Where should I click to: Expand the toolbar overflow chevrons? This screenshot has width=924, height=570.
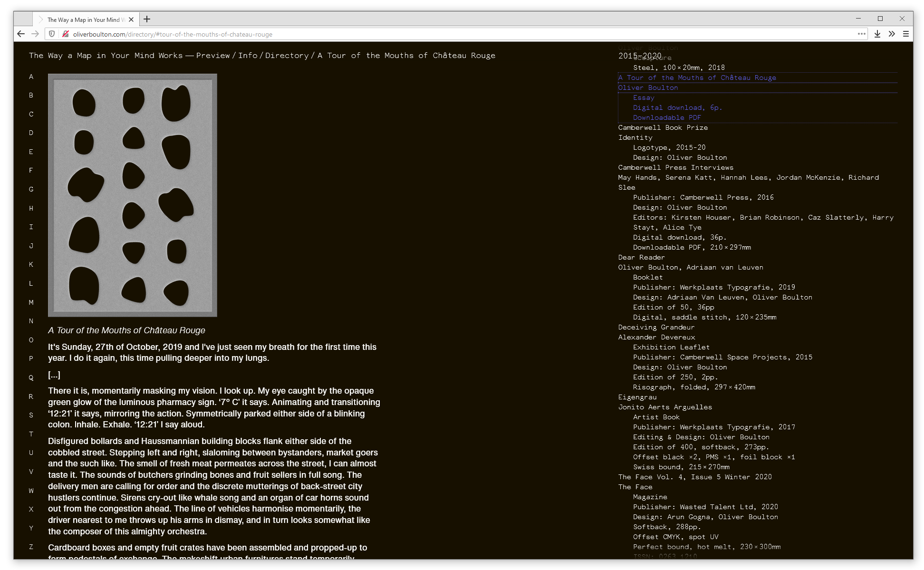892,34
